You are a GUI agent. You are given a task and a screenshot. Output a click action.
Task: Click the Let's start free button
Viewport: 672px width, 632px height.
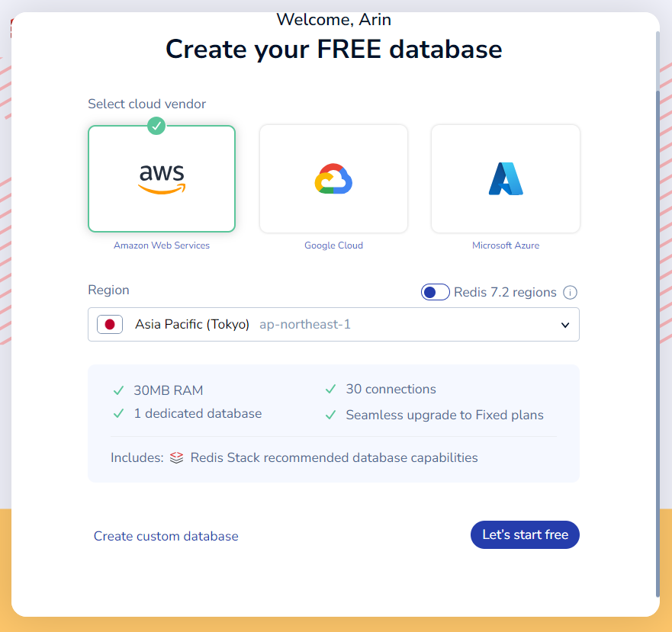tap(525, 534)
